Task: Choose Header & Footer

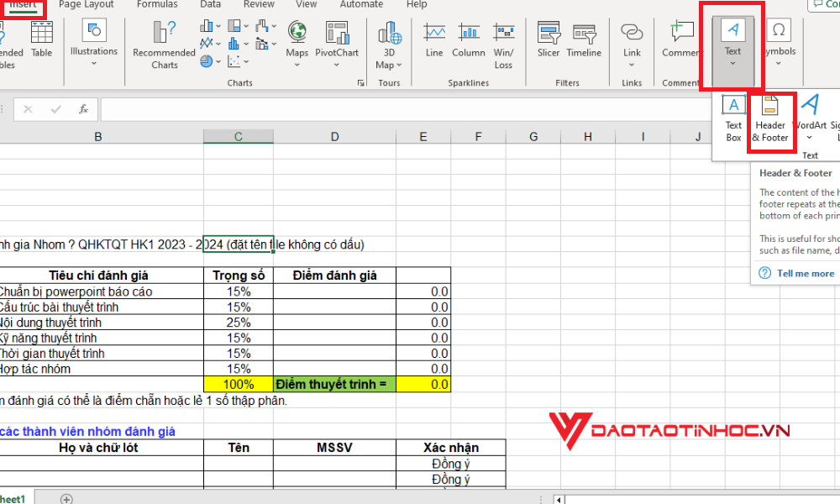Action: (770, 118)
